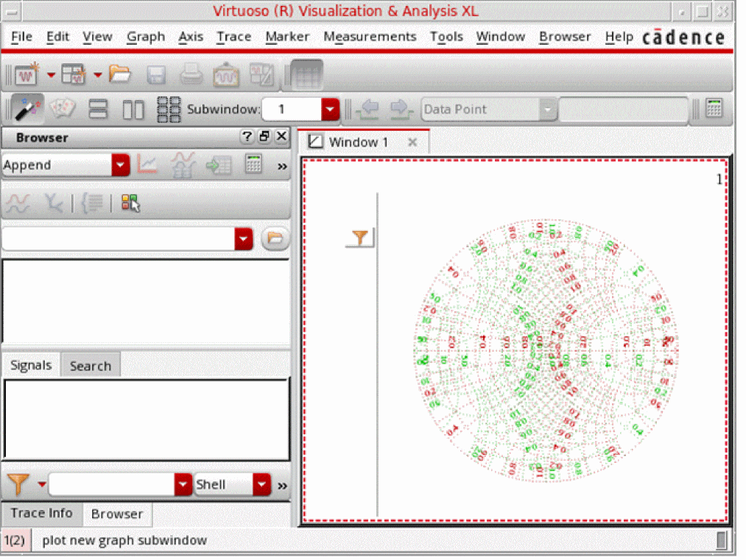Screen dimensions: 746x560
Task: Switch to the Trace Info tab
Action: tap(42, 513)
